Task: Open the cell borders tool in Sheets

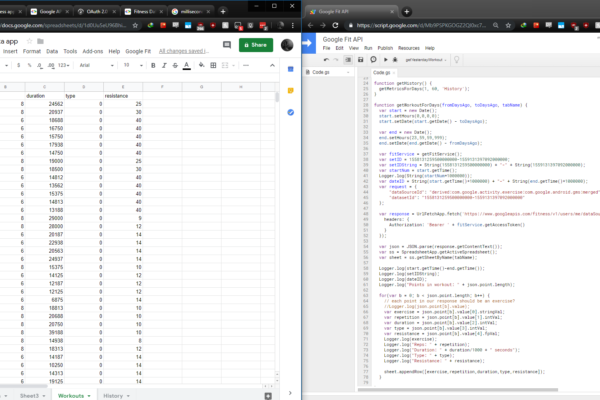Action: [x=213, y=65]
